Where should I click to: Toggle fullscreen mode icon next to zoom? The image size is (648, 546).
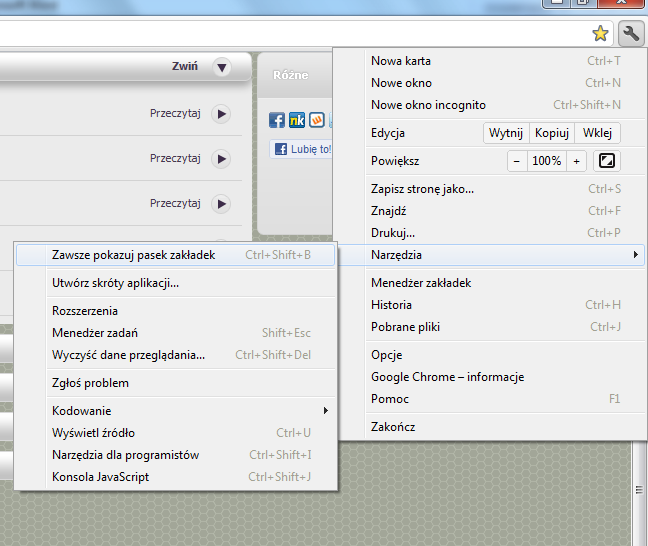tap(607, 161)
